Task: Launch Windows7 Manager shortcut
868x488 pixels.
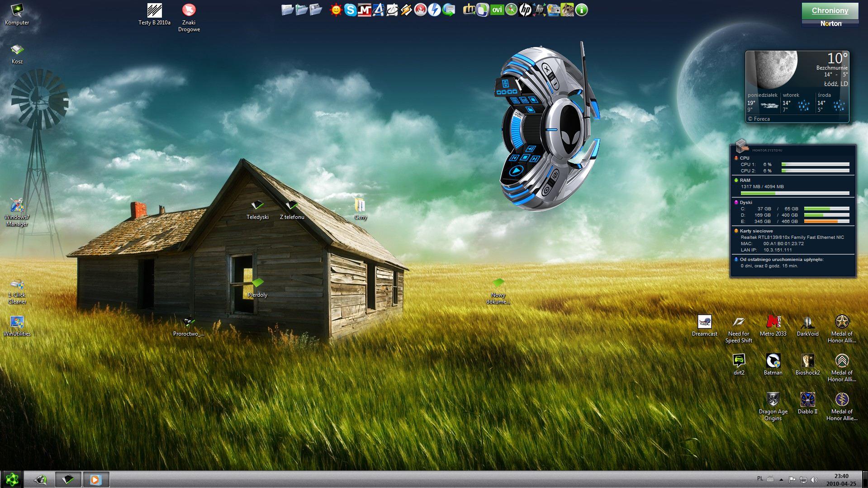Action: (x=17, y=212)
